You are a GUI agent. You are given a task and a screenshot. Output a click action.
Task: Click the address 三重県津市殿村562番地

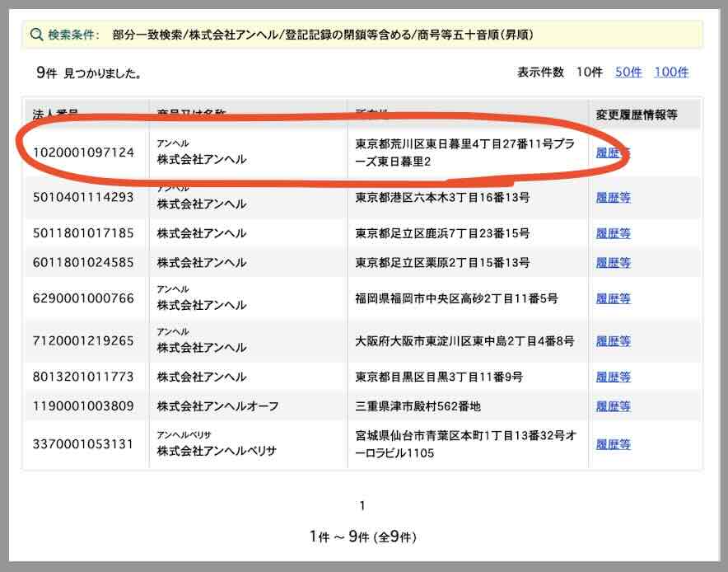(418, 406)
